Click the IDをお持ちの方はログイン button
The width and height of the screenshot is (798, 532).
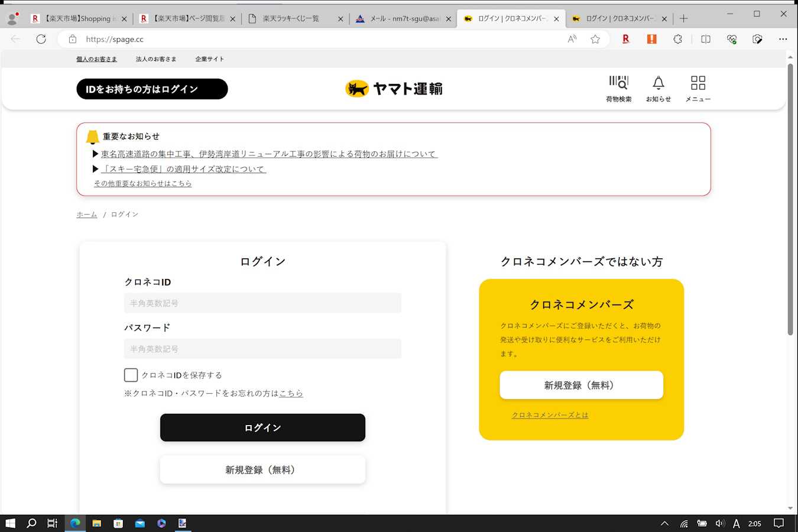152,89
